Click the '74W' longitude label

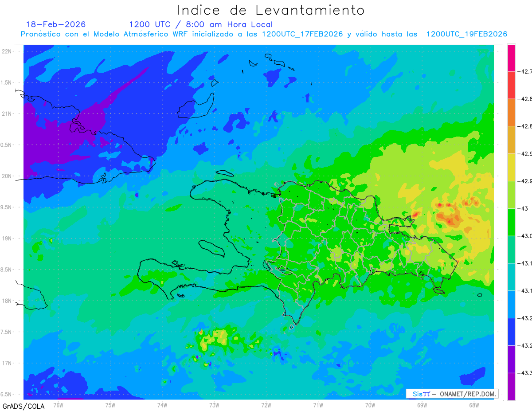pyautogui.click(x=162, y=405)
